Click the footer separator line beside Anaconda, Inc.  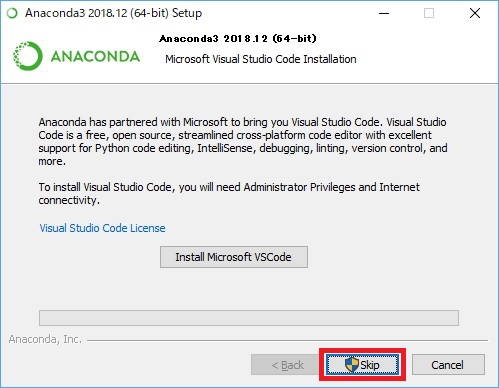coord(287,340)
